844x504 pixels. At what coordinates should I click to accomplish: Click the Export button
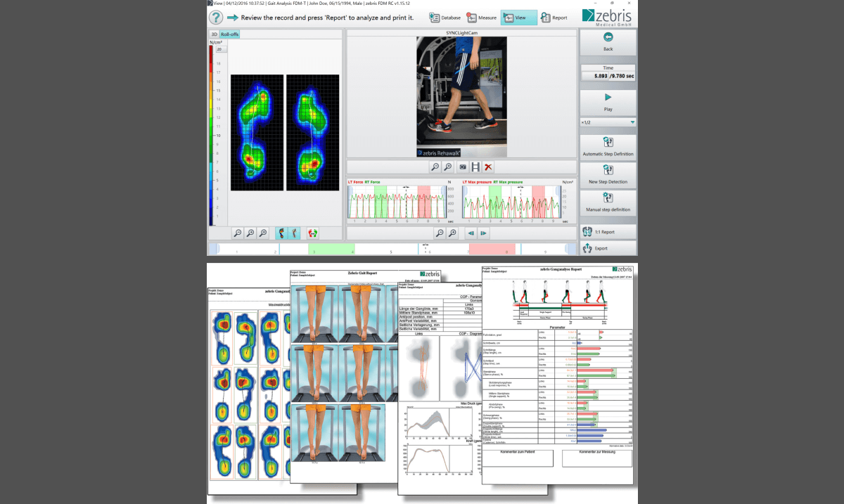coord(608,248)
